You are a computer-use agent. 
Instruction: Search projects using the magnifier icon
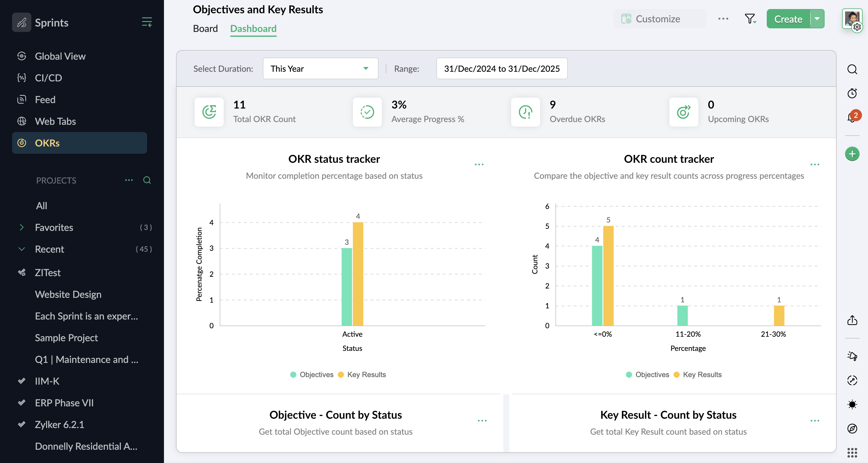pos(147,180)
